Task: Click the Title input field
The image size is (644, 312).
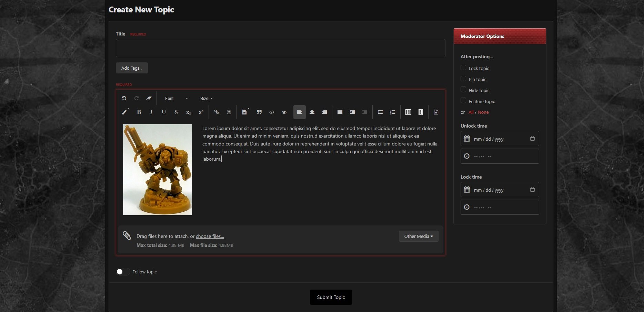Action: click(280, 48)
